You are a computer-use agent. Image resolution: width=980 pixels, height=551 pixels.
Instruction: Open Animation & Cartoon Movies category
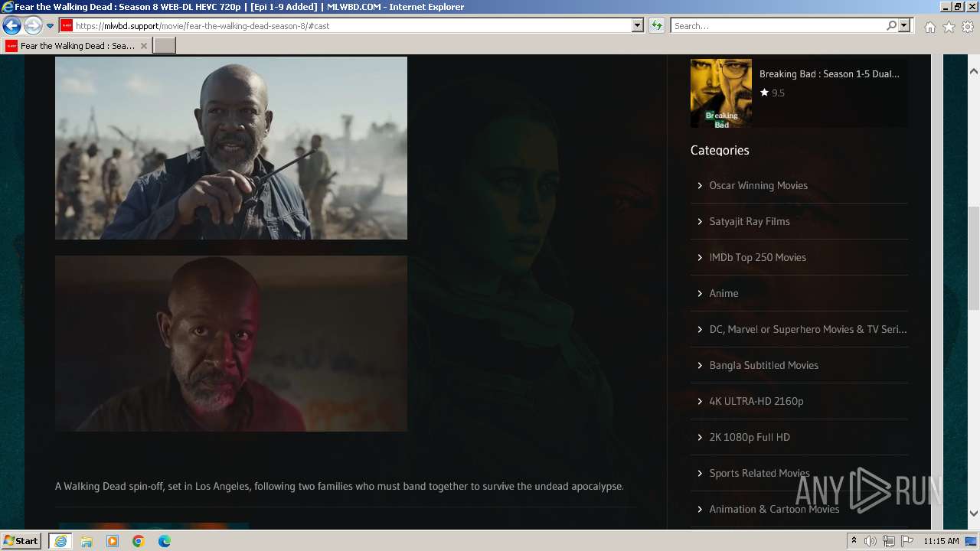tap(774, 509)
